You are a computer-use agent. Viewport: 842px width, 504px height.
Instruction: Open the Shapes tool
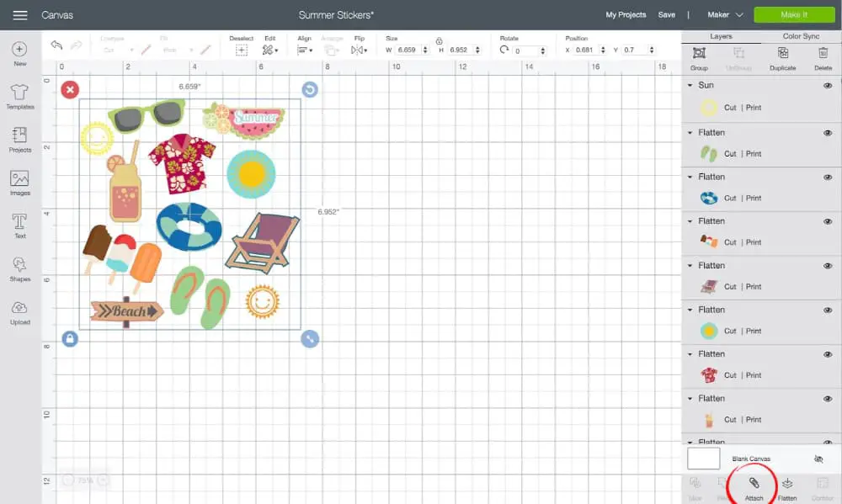click(20, 269)
